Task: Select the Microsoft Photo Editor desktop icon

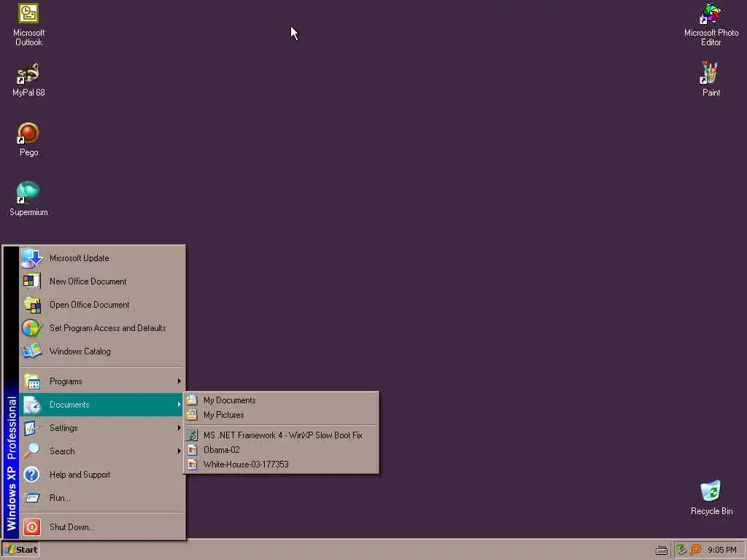Action: [711, 25]
